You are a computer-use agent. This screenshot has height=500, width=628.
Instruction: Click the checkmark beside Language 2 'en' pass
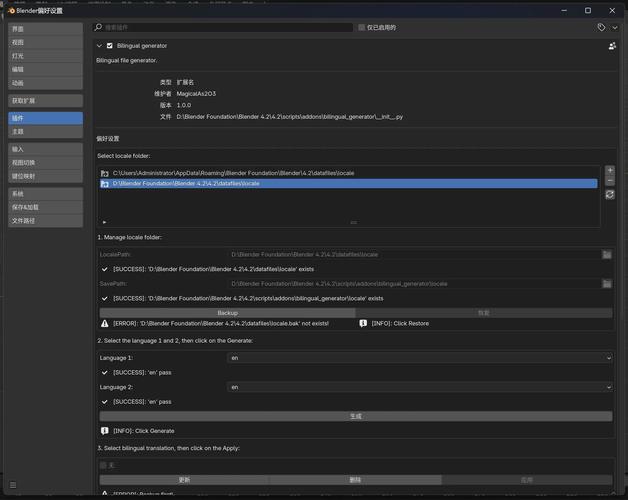tap(105, 402)
